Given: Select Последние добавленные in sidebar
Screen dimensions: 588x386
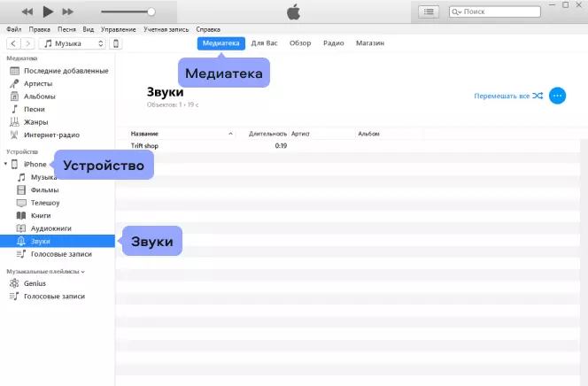Looking at the screenshot, I should 58,71.
